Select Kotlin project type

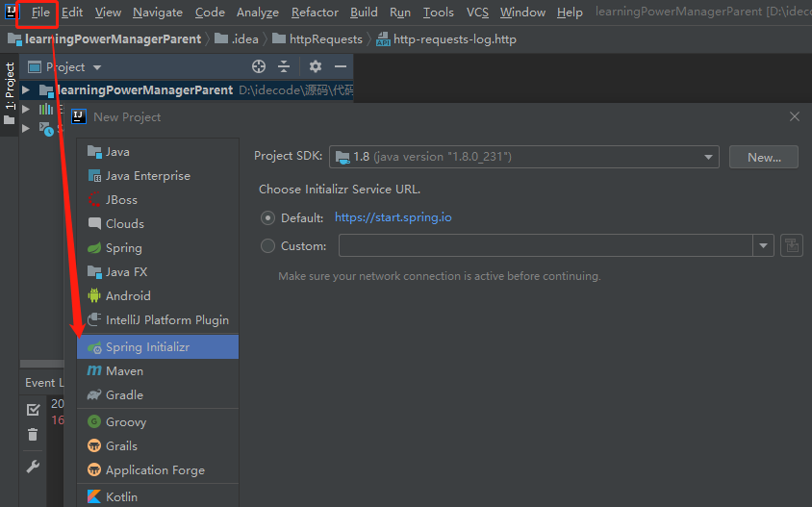[x=158, y=496]
